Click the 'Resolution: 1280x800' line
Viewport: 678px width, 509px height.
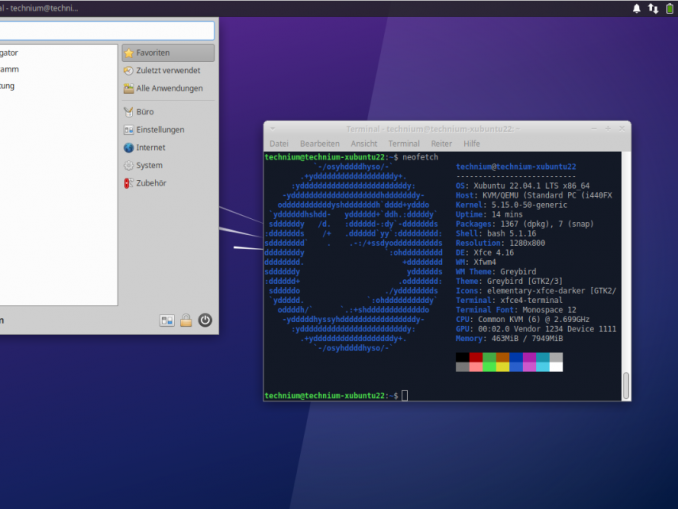500,243
